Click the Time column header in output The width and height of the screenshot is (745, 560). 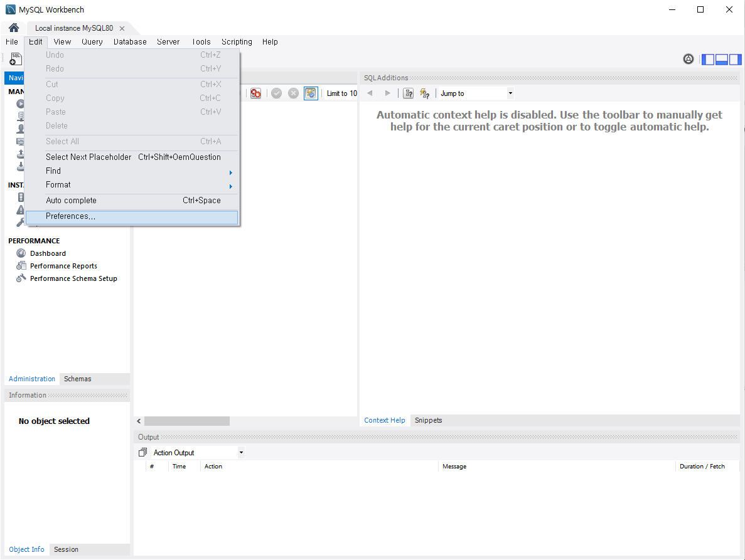[x=185, y=467]
